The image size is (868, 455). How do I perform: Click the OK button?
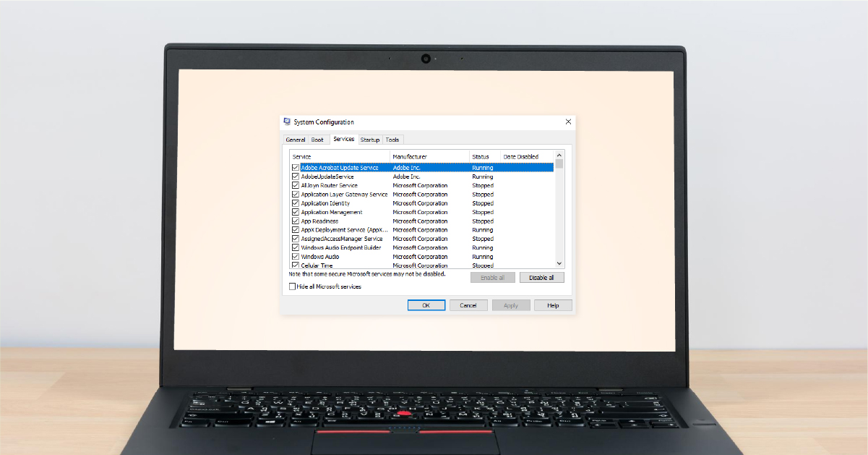[x=426, y=305]
